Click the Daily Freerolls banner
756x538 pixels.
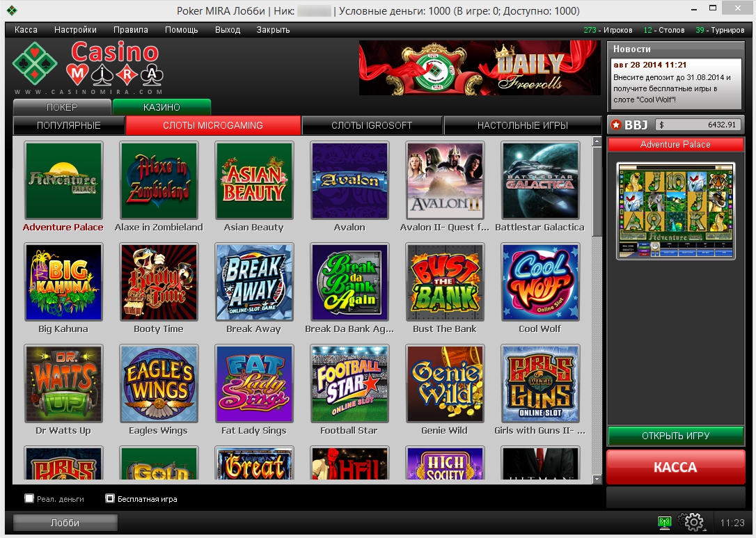pyautogui.click(x=480, y=68)
